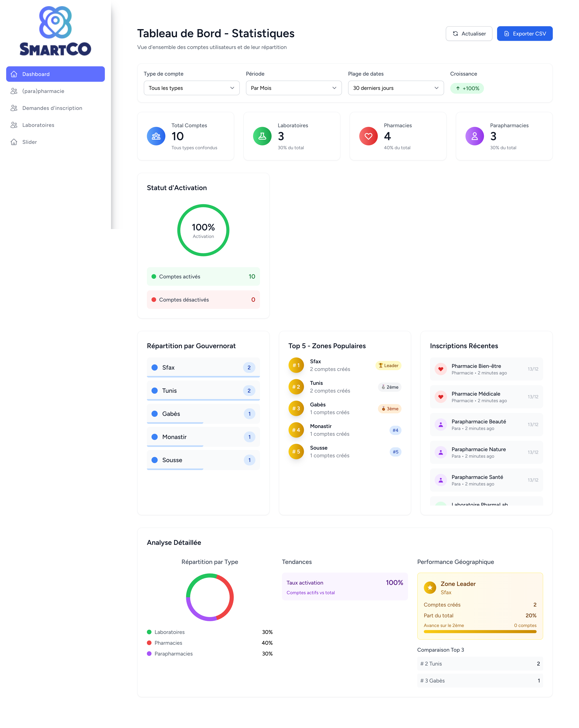Viewport: 579px width, 728px height.
Task: Click the +100% Croissance badge
Action: coord(467,88)
